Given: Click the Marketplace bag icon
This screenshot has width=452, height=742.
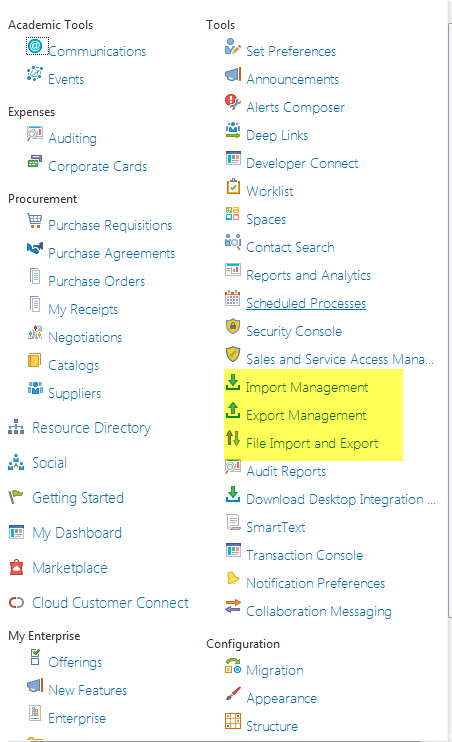Looking at the screenshot, I should 16,567.
